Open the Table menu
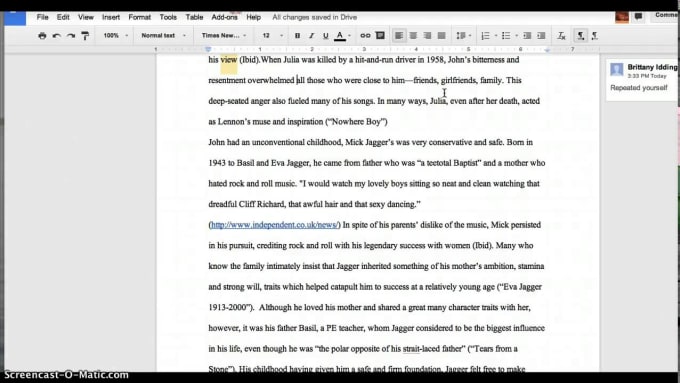The width and height of the screenshot is (680, 383). pyautogui.click(x=194, y=17)
